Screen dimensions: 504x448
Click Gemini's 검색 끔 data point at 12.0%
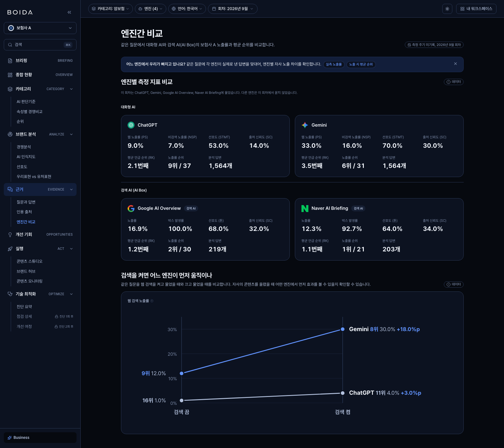pos(181,373)
